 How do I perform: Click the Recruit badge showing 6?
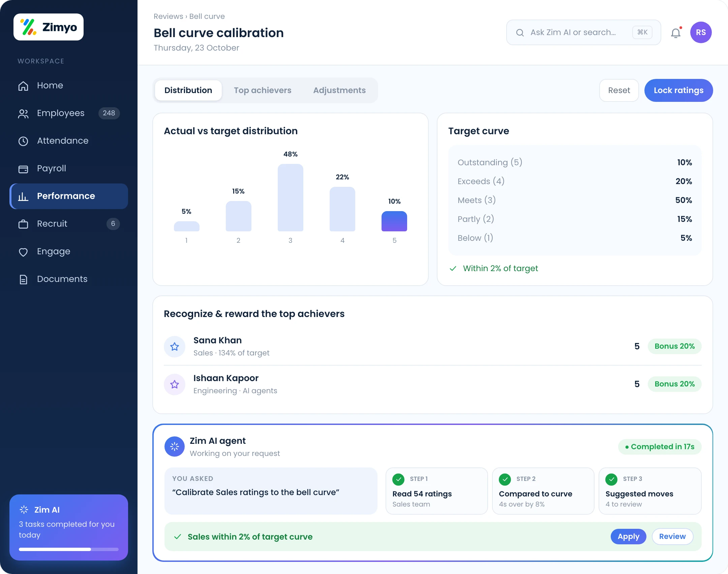pos(113,224)
